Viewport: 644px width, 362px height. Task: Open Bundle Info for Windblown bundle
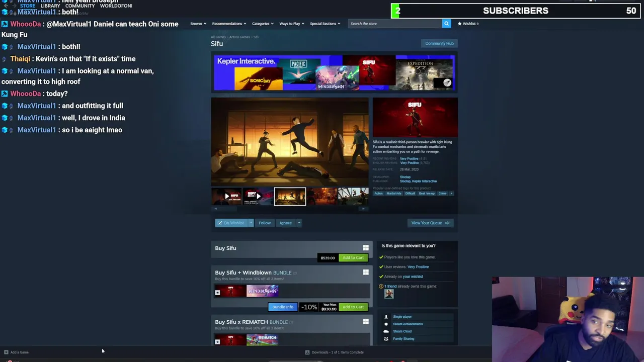pos(283,307)
